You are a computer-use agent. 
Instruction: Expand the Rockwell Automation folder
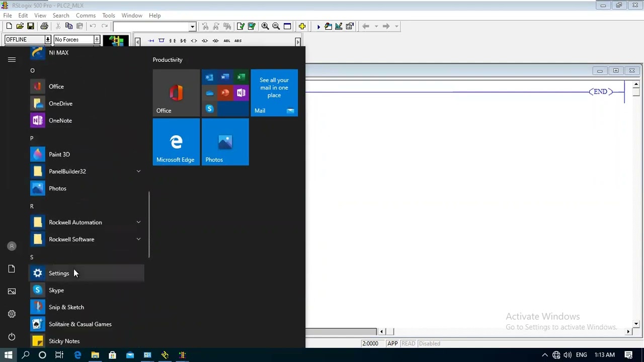coord(87,222)
